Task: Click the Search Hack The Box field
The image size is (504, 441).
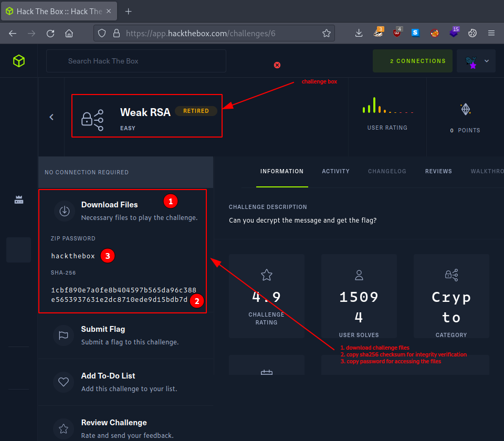Action: pyautogui.click(x=136, y=61)
